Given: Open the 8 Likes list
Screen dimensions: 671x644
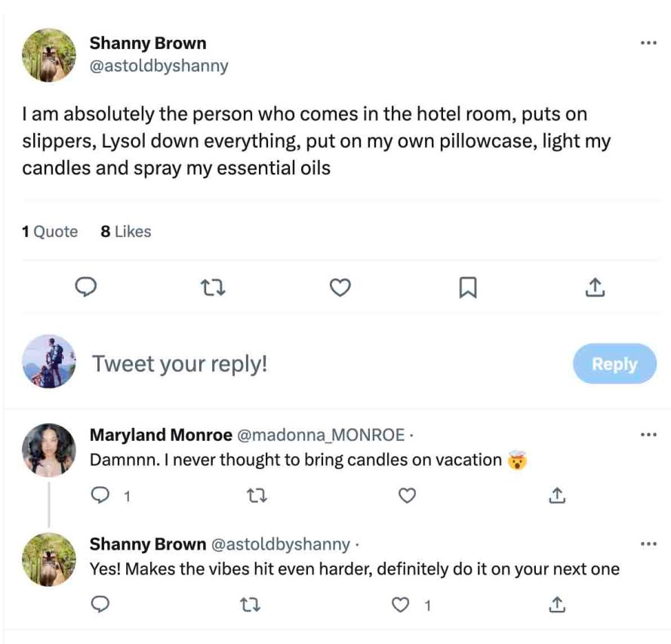Looking at the screenshot, I should pyautogui.click(x=126, y=232).
